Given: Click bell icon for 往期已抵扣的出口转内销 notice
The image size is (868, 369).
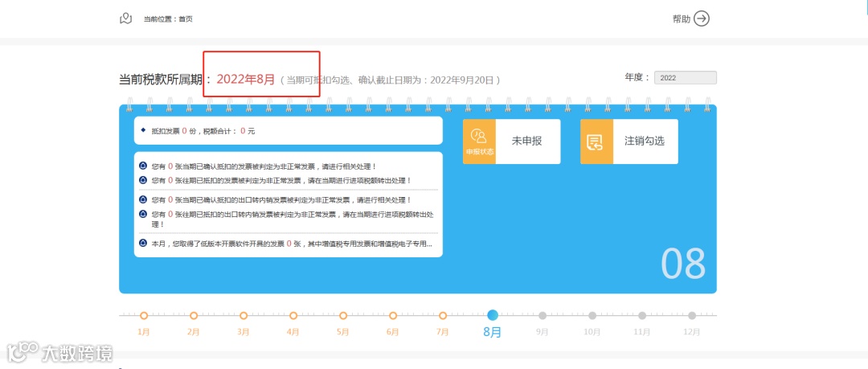Looking at the screenshot, I should click(143, 214).
